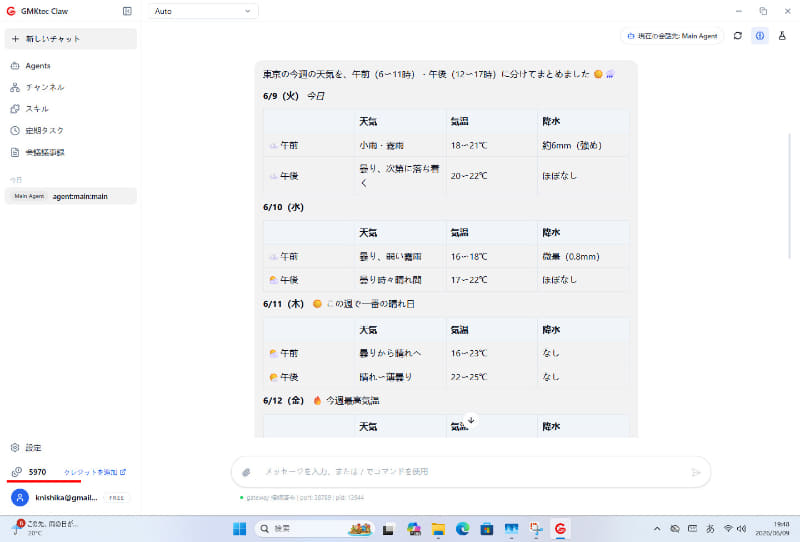The height and width of the screenshot is (542, 800).
Task: Open the document-icon entry below 定期タスク
Action: click(71, 153)
